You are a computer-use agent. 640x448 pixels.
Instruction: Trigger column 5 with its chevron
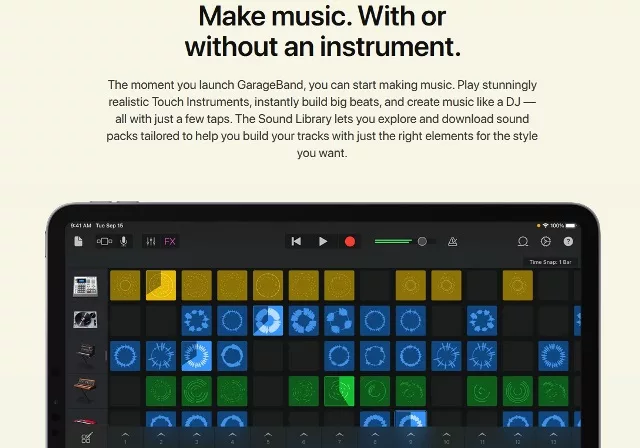click(268, 437)
